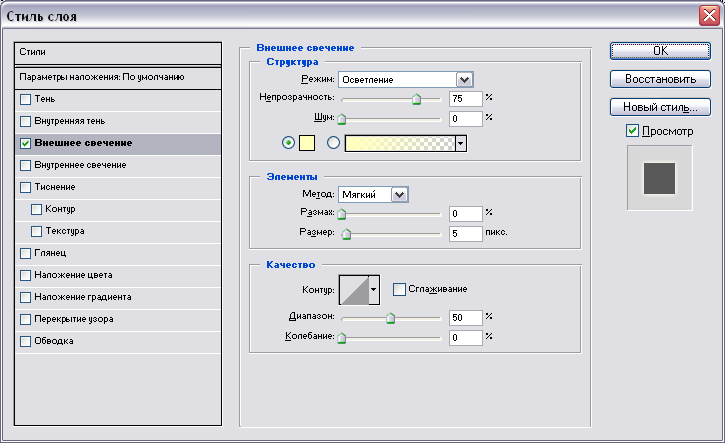This screenshot has width=725, height=443.
Task: Confirm with the OK button
Action: 660,51
